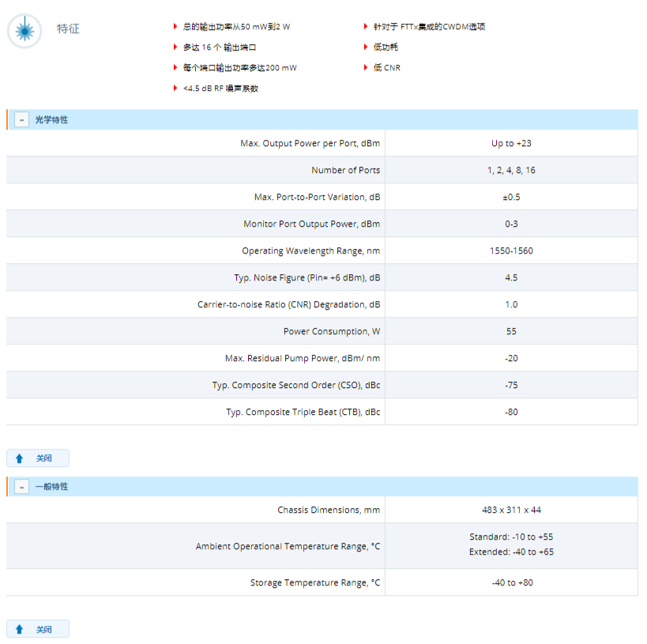Screen dimensions: 647x644
Task: Click red arrow bullet beside 低 CNR
Action: click(366, 68)
